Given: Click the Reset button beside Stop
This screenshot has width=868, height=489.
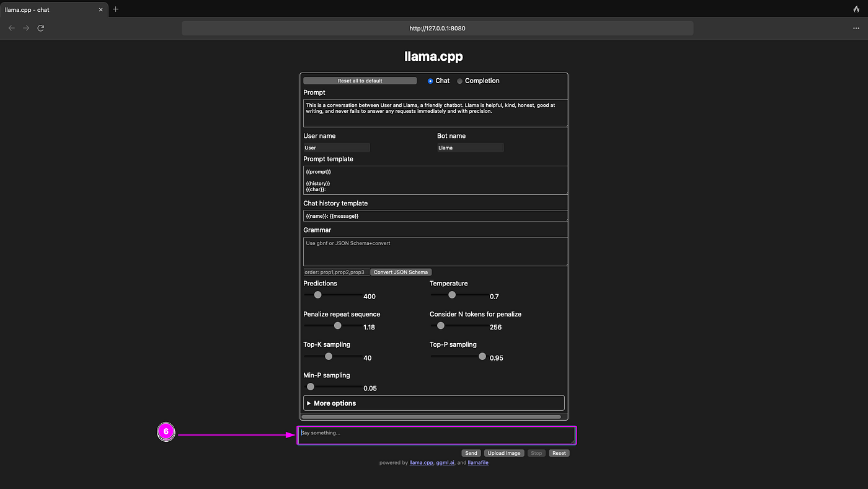Looking at the screenshot, I should pyautogui.click(x=559, y=453).
